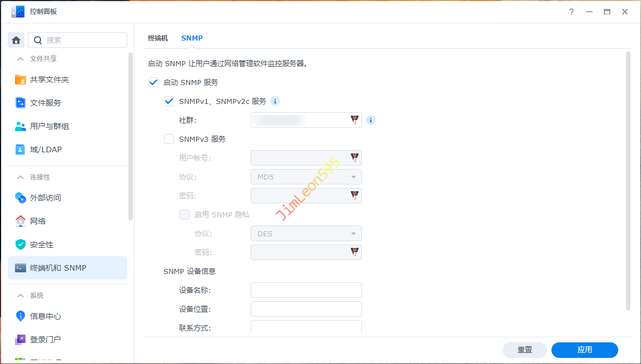Click the home icon in sidebar
The width and height of the screenshot is (641, 364).
tap(16, 40)
